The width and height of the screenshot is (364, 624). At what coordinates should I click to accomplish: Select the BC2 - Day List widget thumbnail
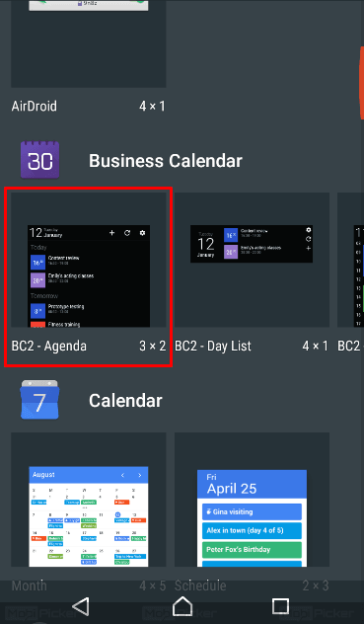[252, 260]
